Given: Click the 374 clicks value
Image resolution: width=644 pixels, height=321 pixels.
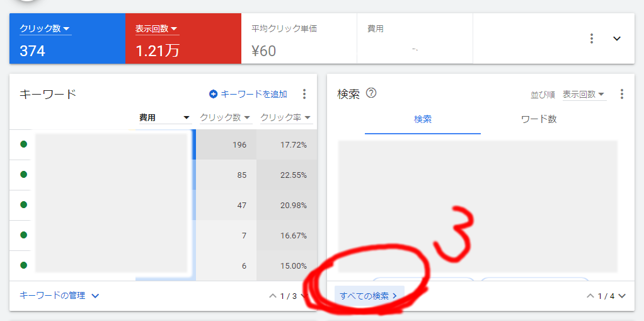Looking at the screenshot, I should coord(32,51).
